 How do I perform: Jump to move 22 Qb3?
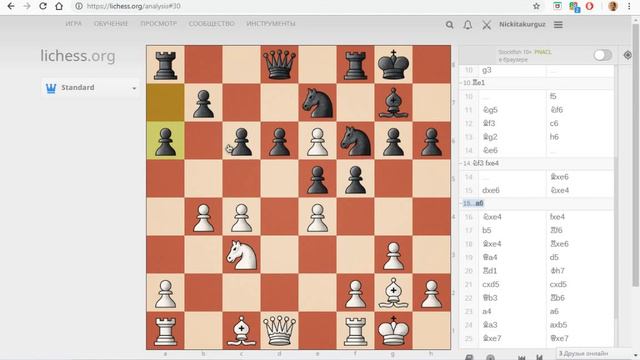tap(512, 298)
